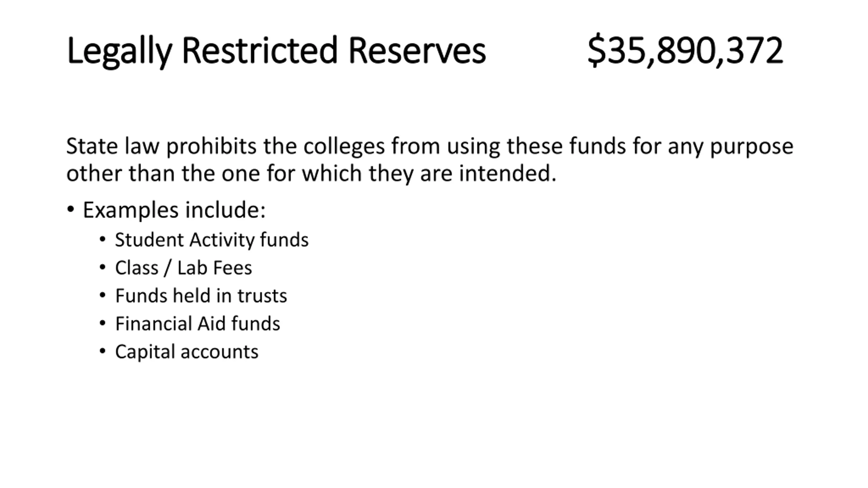
Task: Click the words 'State law'
Action: 113,146
